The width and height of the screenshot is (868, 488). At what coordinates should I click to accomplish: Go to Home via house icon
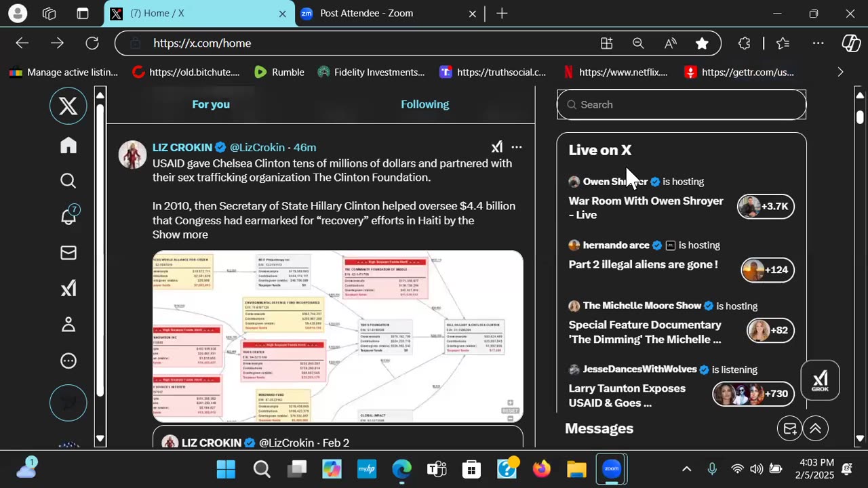point(68,145)
